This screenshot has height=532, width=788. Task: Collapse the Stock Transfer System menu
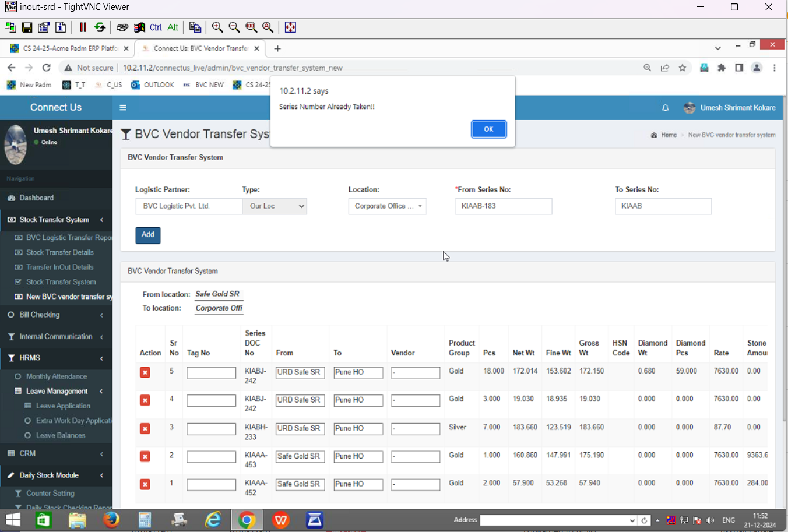tap(56, 220)
